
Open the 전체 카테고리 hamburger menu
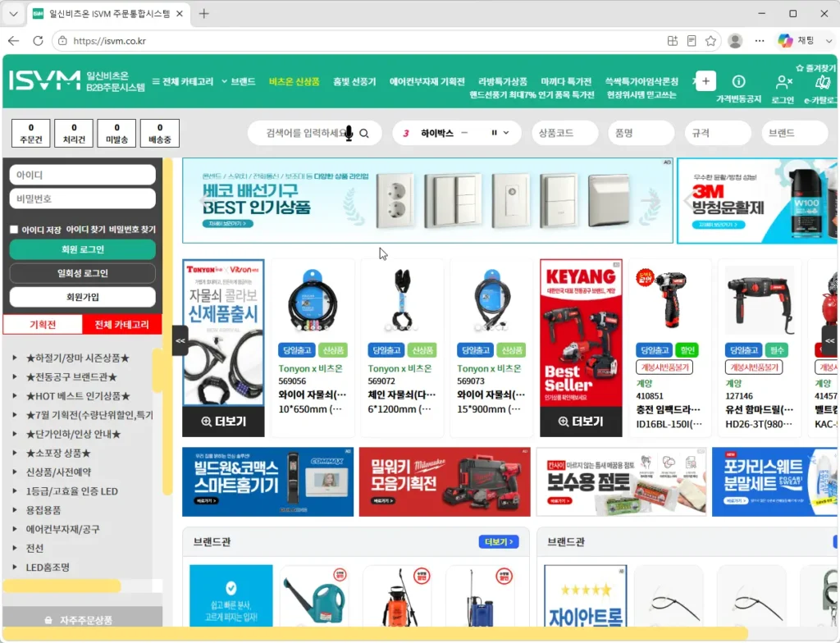tap(183, 81)
